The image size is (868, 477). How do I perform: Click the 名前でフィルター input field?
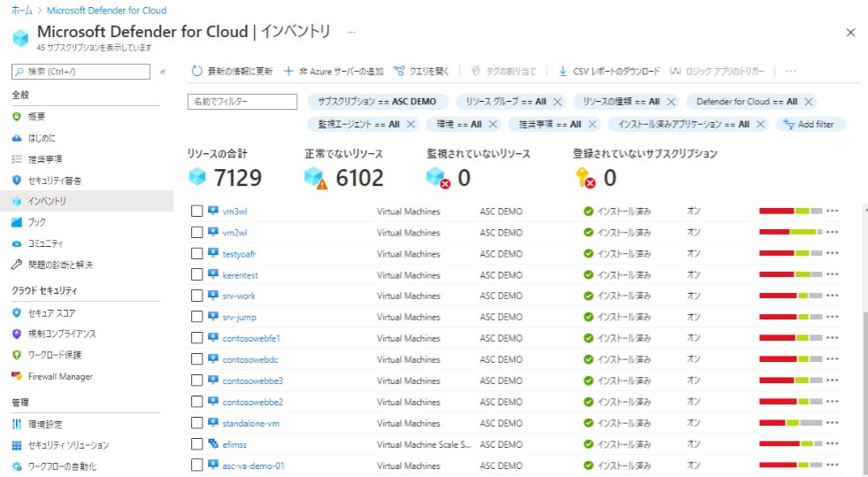pos(242,102)
